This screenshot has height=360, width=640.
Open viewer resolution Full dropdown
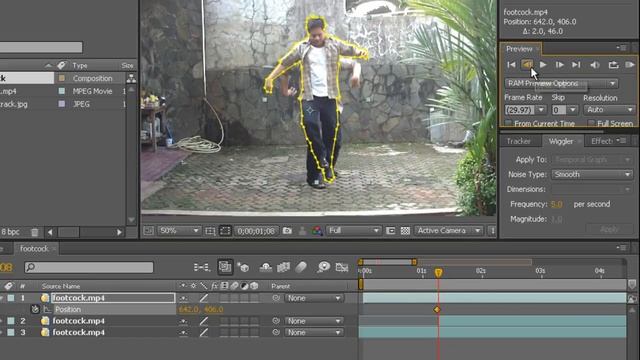[353, 231]
